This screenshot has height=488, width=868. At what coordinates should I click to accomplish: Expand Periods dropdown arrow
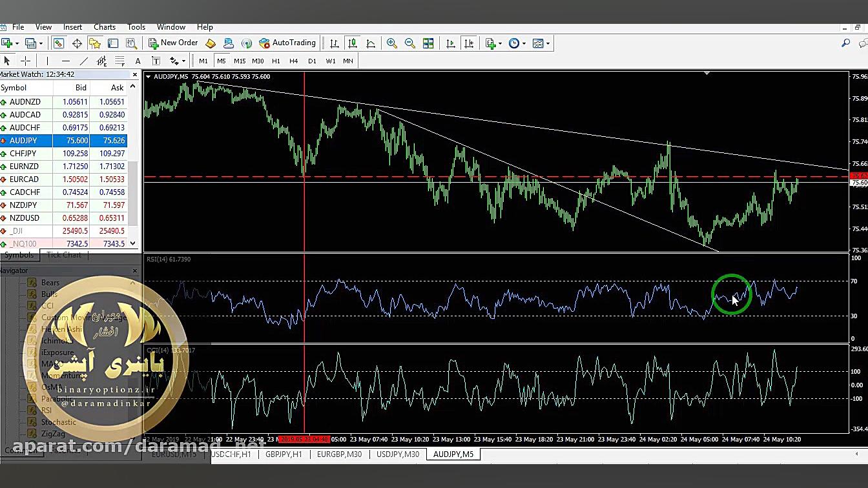(x=523, y=43)
